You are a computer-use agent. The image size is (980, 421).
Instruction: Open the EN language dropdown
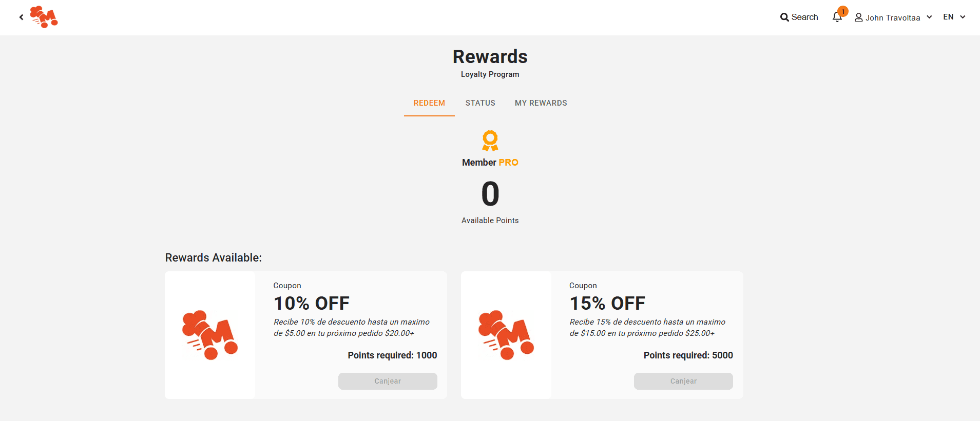[948, 17]
